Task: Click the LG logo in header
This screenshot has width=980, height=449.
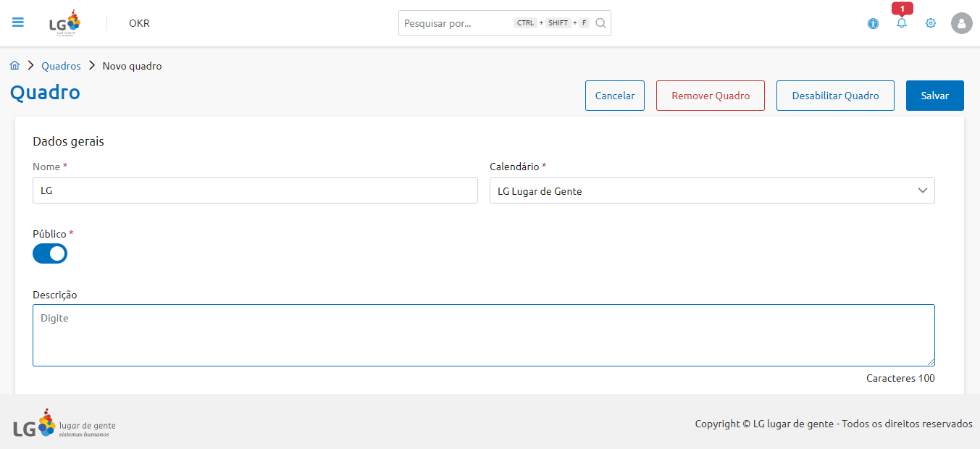Action: click(64, 23)
